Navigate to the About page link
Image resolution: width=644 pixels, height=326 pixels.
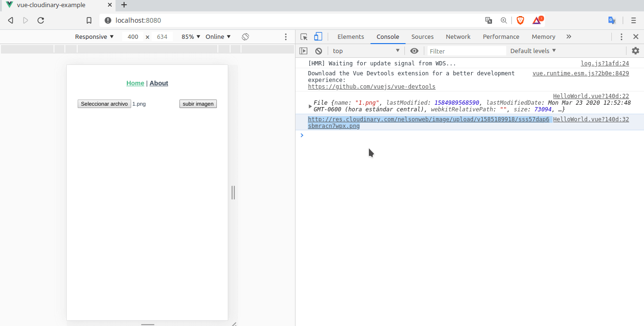159,83
